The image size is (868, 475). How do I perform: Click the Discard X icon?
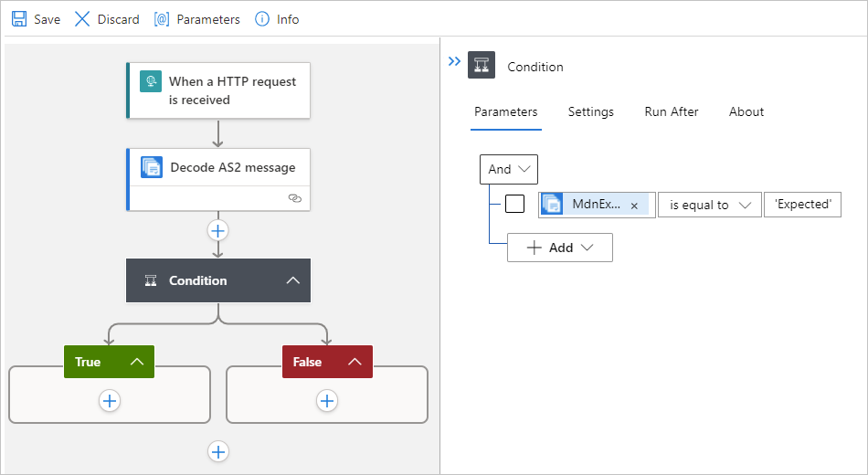click(82, 19)
